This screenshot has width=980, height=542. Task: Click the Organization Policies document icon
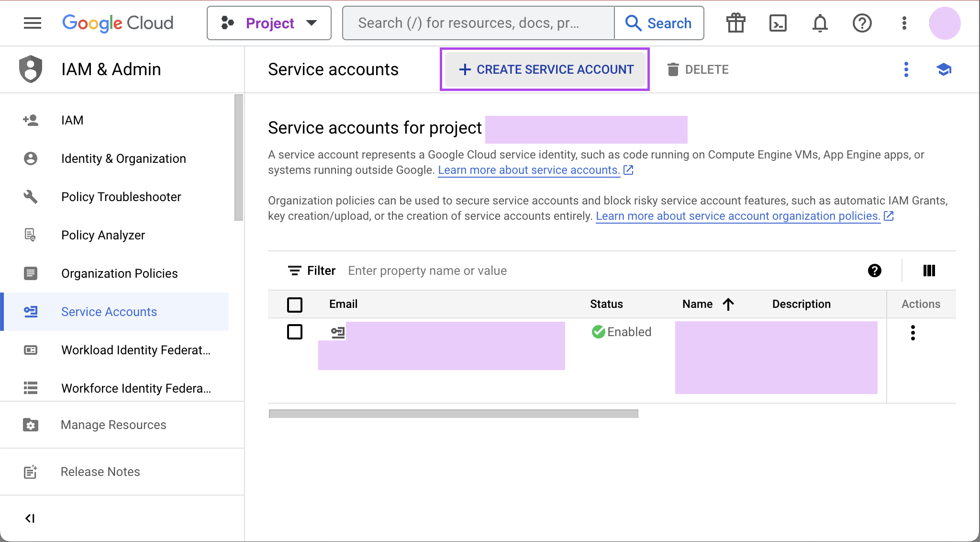(x=30, y=273)
